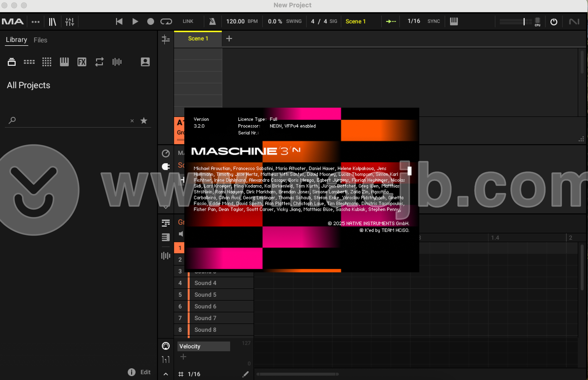The height and width of the screenshot is (380, 588).
Task: Select the Sounds grid browser icon
Action: coord(47,62)
